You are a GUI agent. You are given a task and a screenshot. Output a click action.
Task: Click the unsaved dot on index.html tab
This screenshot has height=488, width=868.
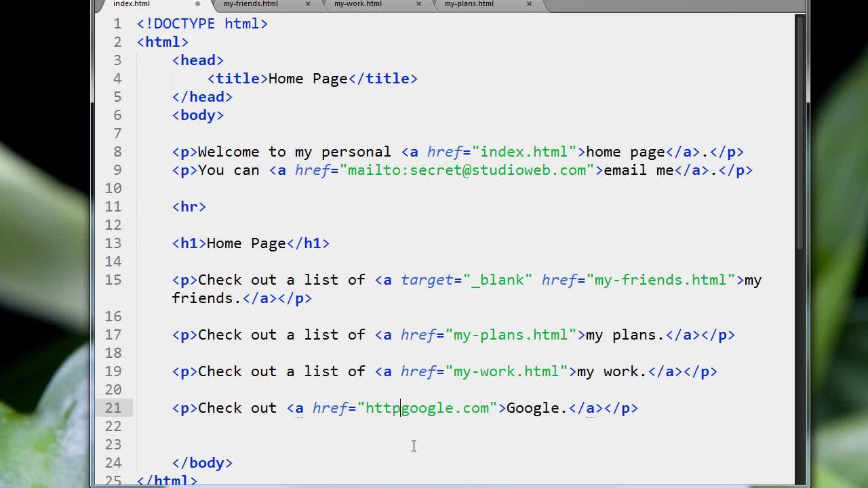click(x=197, y=4)
